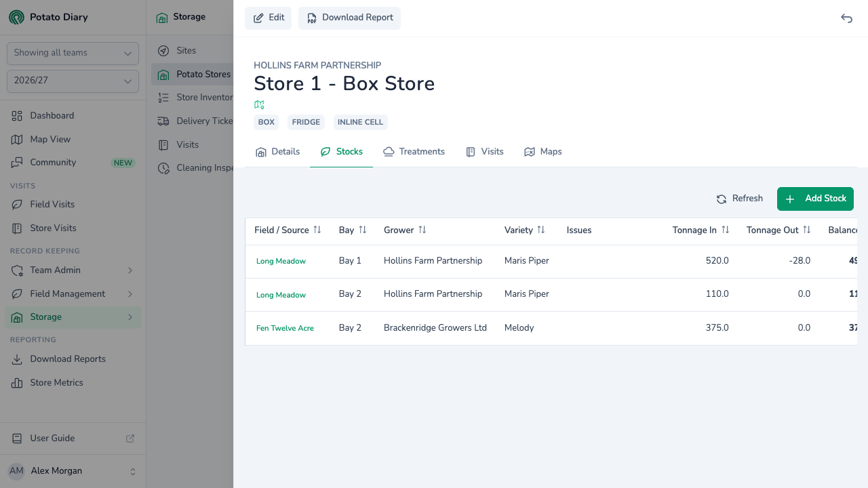Open the Fen Twelve Acre field link
This screenshot has height=488, width=868.
click(285, 328)
